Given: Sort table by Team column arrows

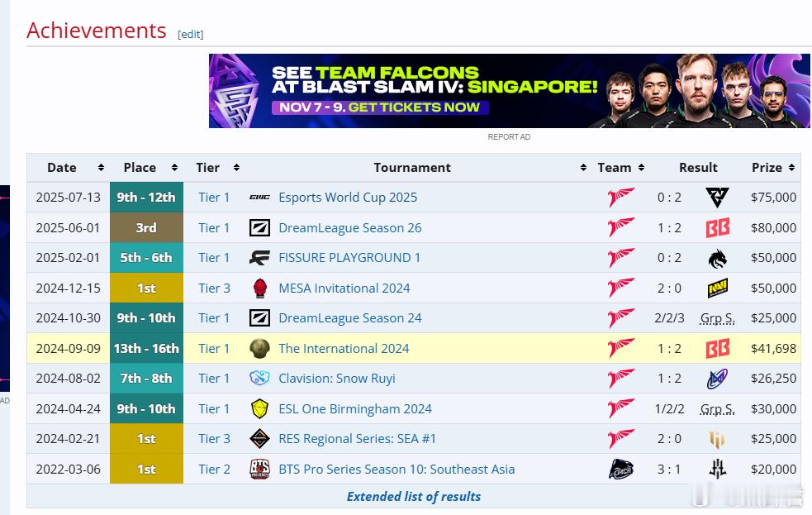Looking at the screenshot, I should tap(642, 167).
